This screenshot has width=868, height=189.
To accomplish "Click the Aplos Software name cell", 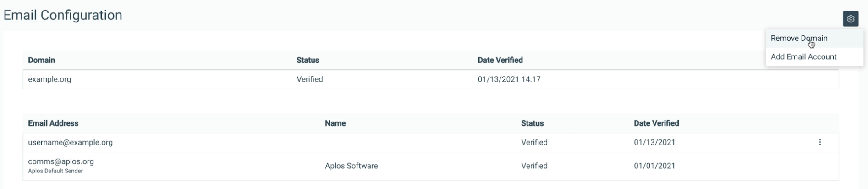I will (x=352, y=166).
